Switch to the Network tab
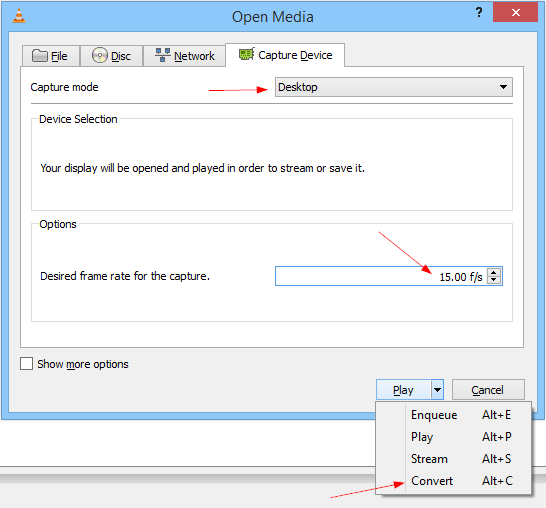 (x=184, y=56)
